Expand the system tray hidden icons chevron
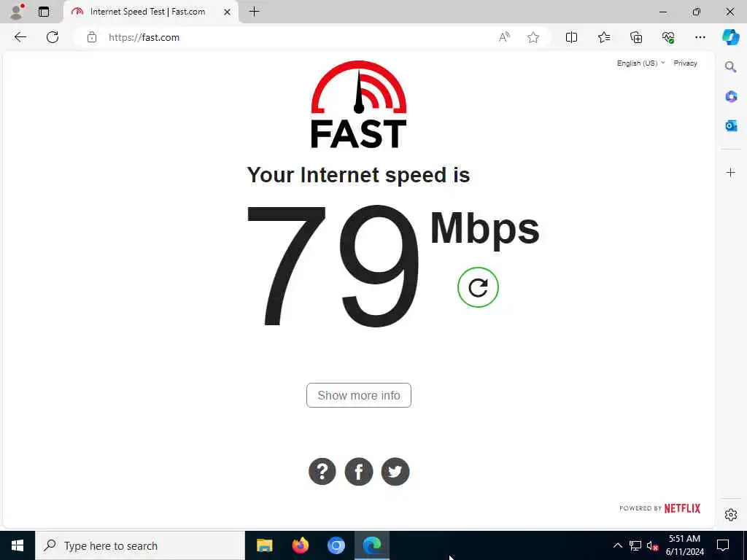The height and width of the screenshot is (560, 747). 617,545
